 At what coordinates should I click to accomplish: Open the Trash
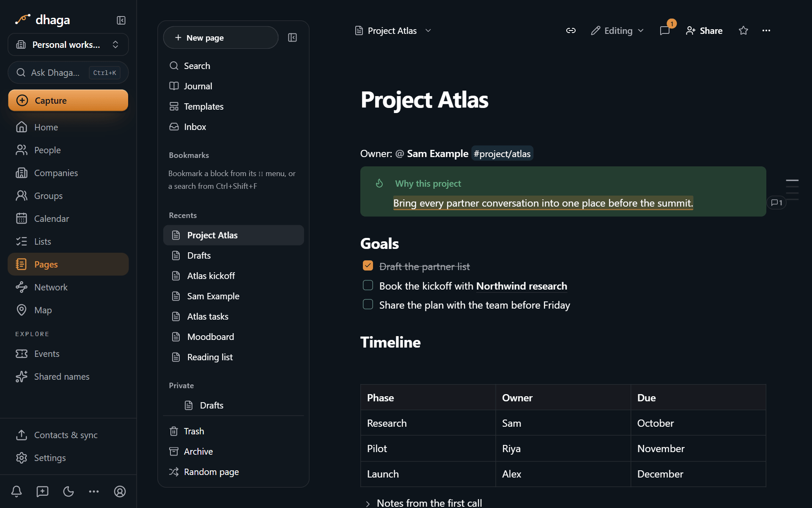click(233, 431)
